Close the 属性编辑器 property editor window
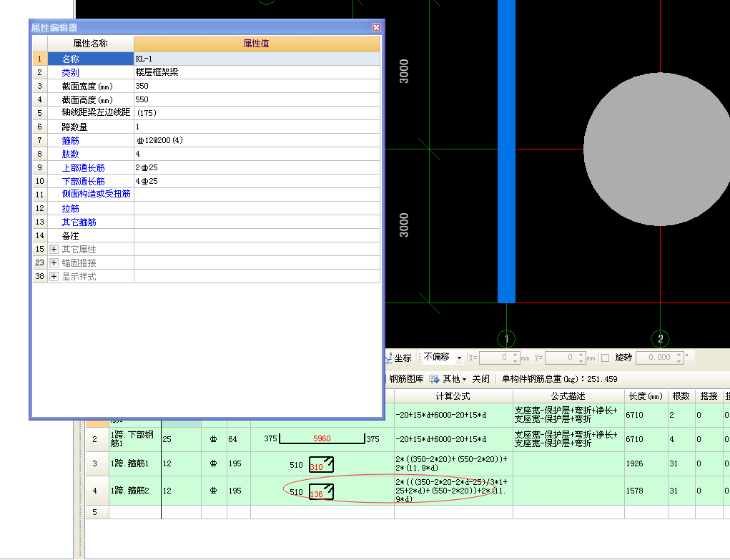The image size is (730, 560). point(376,27)
